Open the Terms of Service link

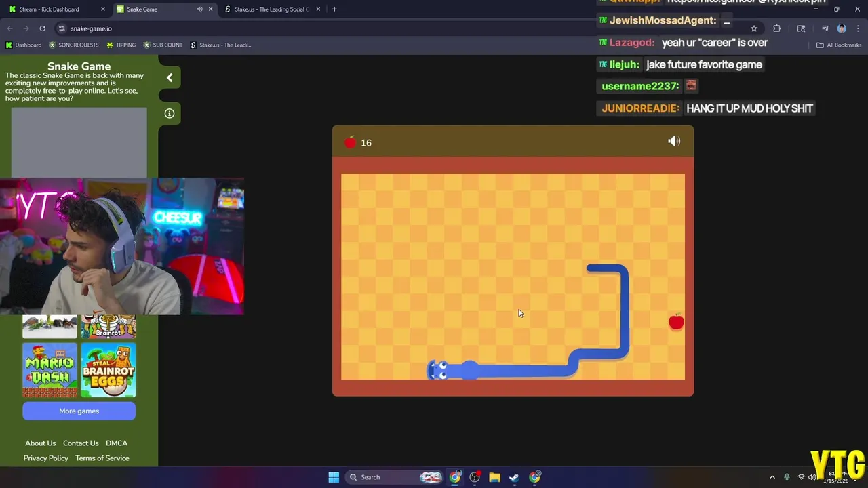coord(102,458)
